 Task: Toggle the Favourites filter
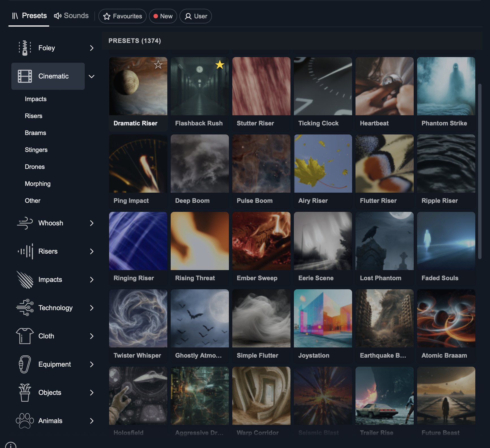pos(122,16)
